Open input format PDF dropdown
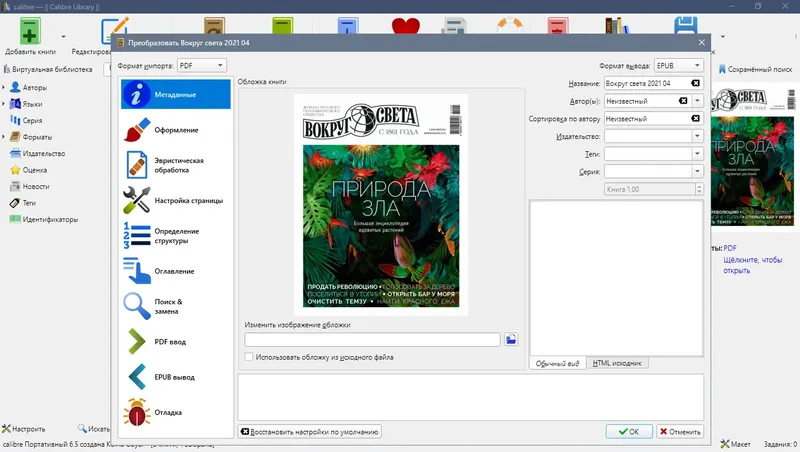The height and width of the screenshot is (452, 800). (x=202, y=65)
